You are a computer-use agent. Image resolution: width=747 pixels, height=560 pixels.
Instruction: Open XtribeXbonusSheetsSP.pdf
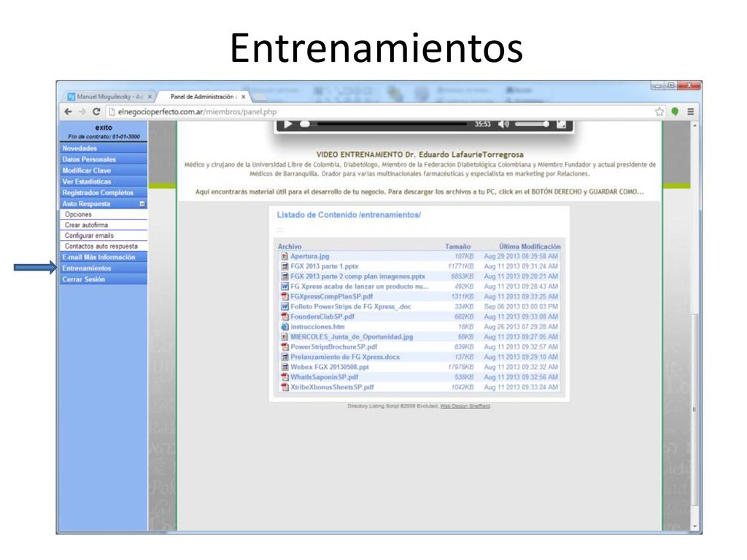coord(332,387)
